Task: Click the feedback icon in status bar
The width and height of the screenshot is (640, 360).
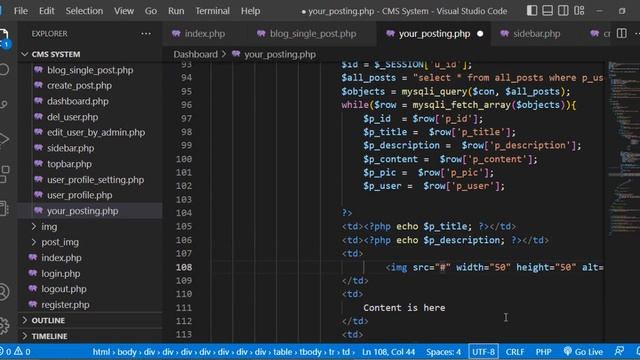Action: 619,351
